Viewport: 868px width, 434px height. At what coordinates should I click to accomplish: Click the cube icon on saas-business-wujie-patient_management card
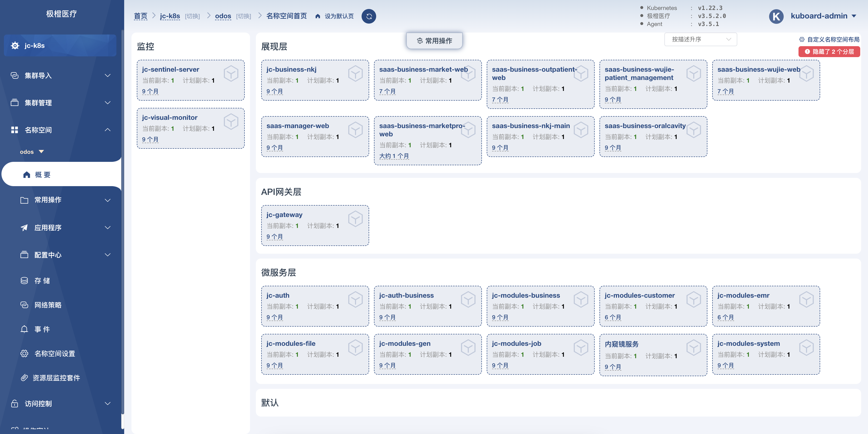click(694, 73)
